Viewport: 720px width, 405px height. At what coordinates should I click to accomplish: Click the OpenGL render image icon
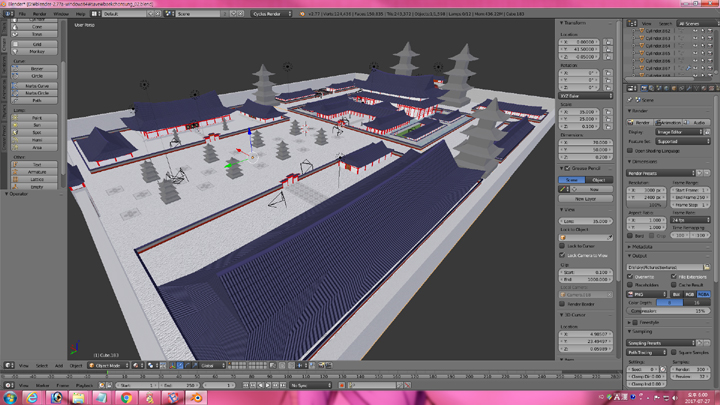click(321, 366)
